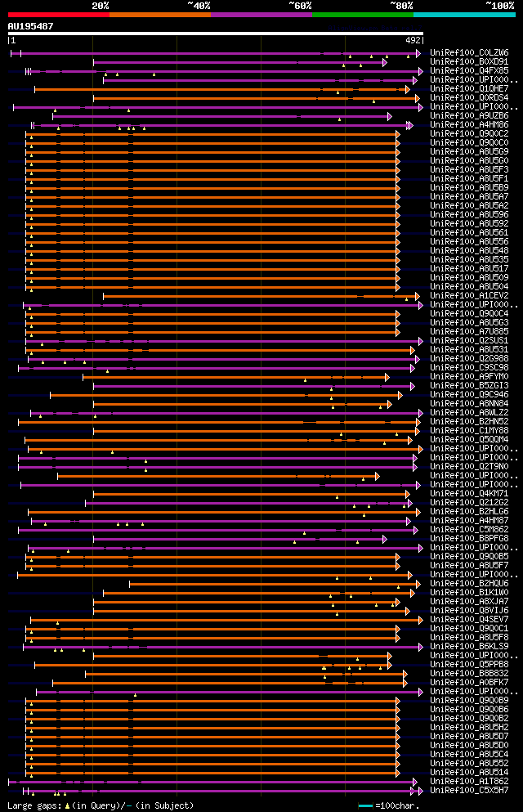Open hit UniRef100_B8PFG8
Viewport: 523px width, 812px height.
click(469, 539)
